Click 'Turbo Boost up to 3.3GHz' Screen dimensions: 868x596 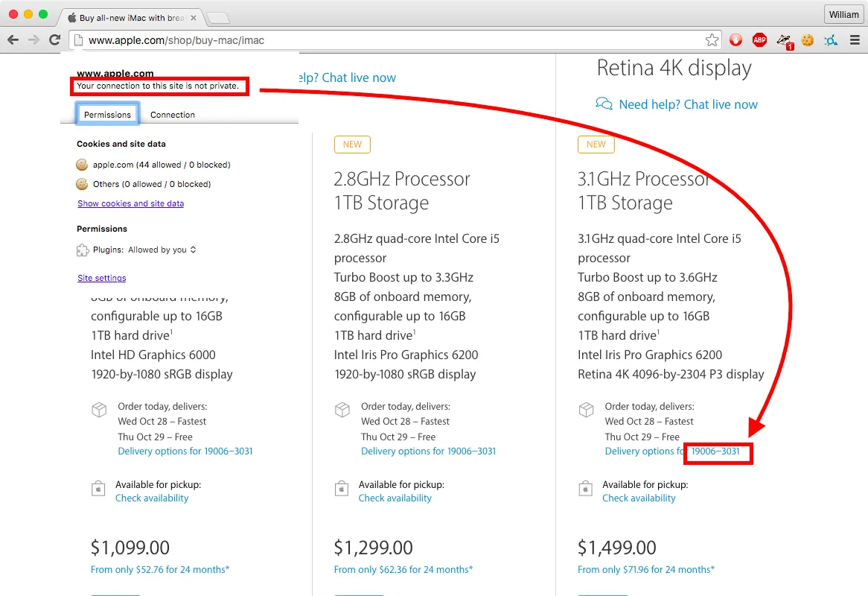click(x=403, y=277)
